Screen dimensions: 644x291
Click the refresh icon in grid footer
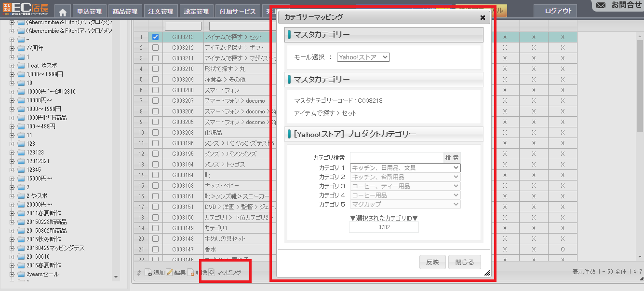pyautogui.click(x=139, y=273)
